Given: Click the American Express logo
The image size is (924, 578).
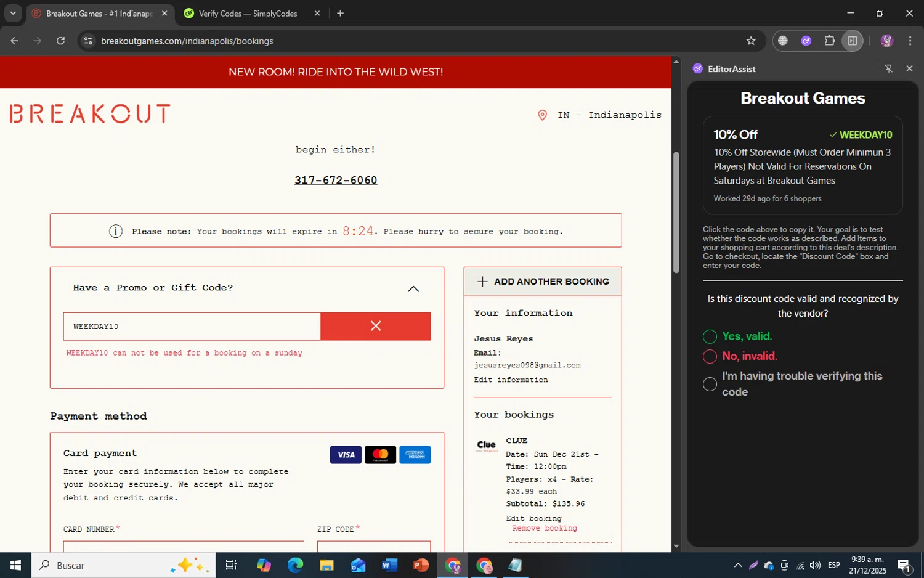Looking at the screenshot, I should [415, 455].
